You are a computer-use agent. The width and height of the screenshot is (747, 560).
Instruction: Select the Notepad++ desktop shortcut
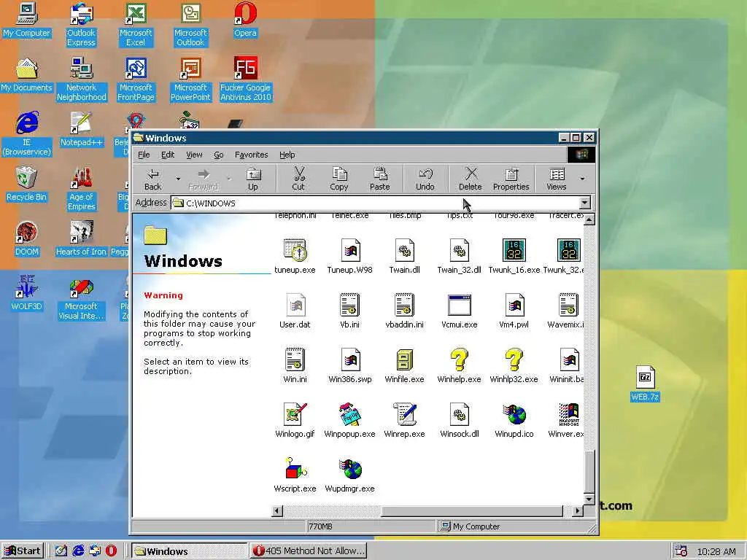(x=81, y=130)
